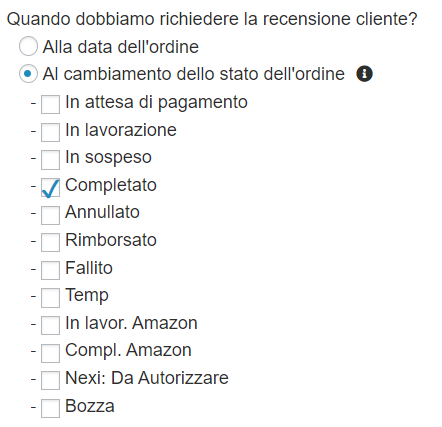The image size is (442, 427).
Task: Enable the "Bozza" checkbox
Action: (x=50, y=408)
